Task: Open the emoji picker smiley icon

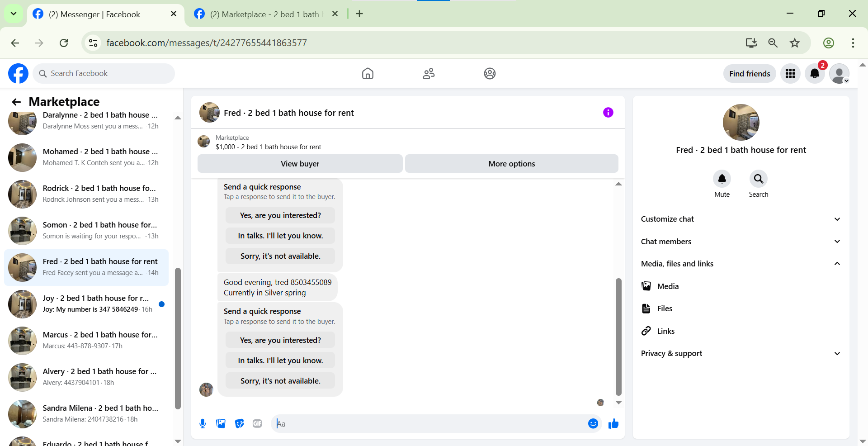Action: click(x=593, y=423)
